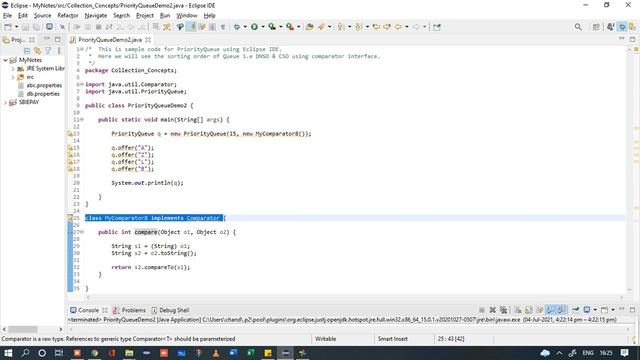Open the Task View taskbar icon
640x360 pixels.
click(x=59, y=353)
